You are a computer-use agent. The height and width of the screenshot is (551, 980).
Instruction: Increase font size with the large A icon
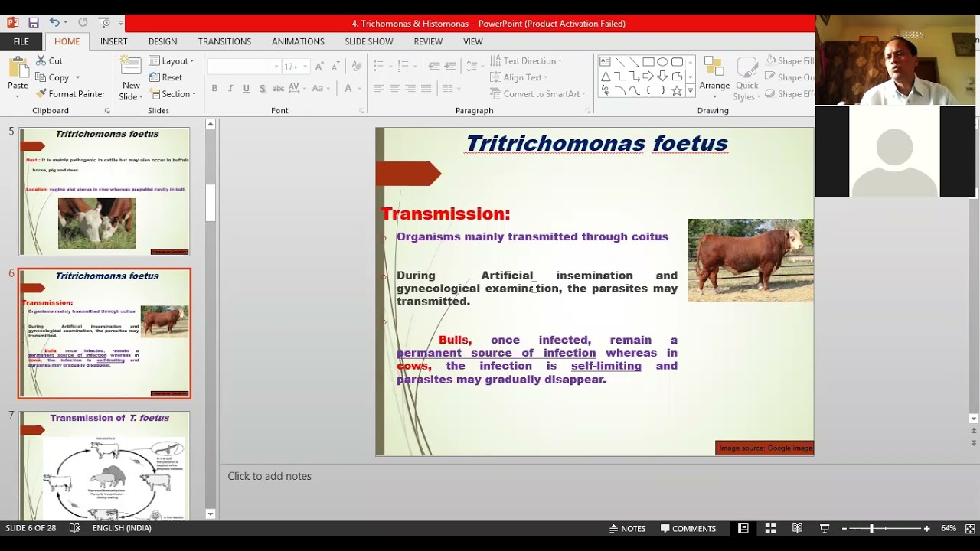coord(319,67)
